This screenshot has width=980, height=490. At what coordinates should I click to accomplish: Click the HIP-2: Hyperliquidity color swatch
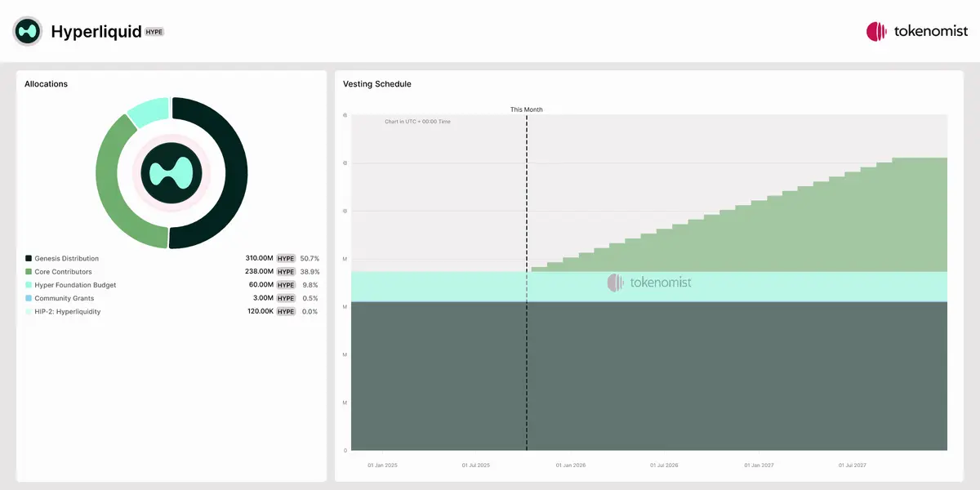point(29,312)
